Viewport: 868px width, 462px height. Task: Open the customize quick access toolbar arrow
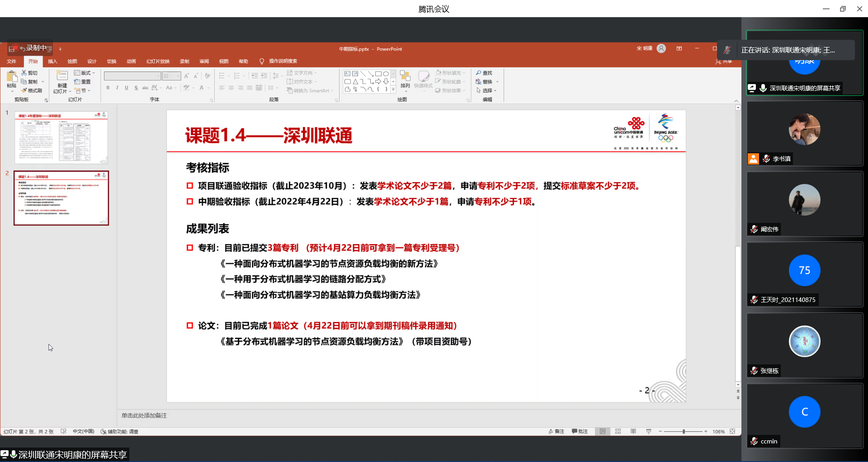coord(60,49)
